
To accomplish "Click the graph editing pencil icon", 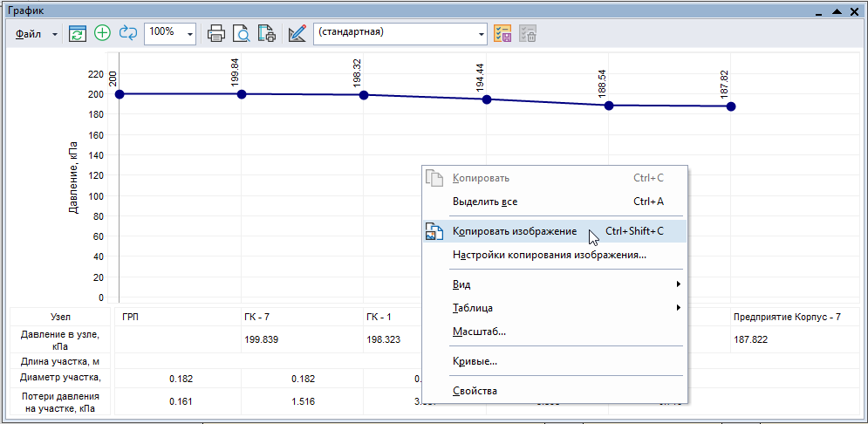I will [297, 33].
